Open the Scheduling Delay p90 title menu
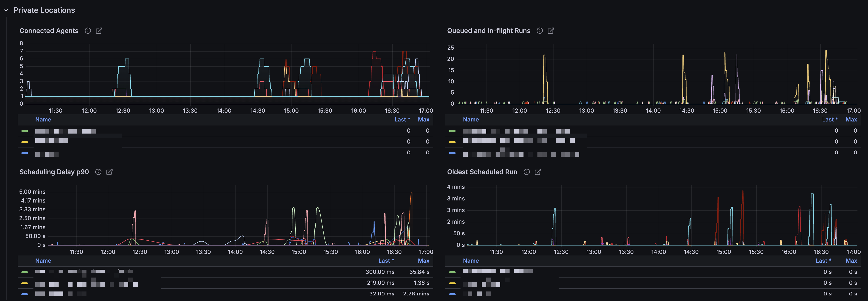Viewport: 868px width, 301px height. (54, 172)
